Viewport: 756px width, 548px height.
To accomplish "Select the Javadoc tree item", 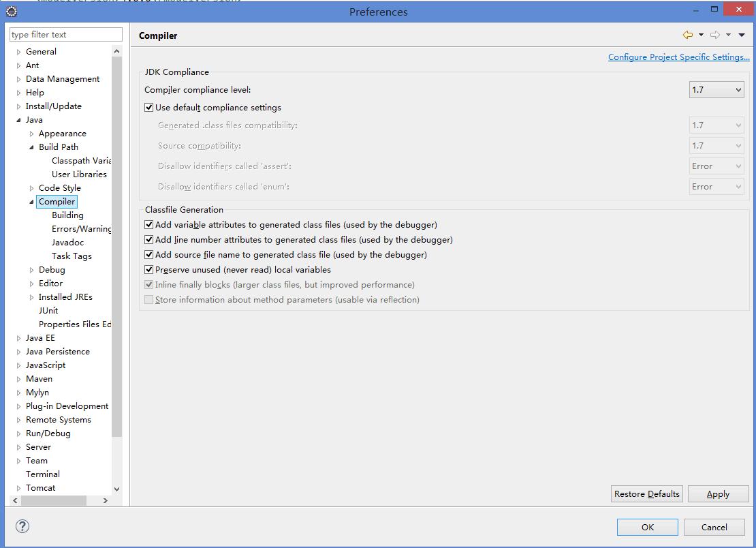I will point(67,243).
